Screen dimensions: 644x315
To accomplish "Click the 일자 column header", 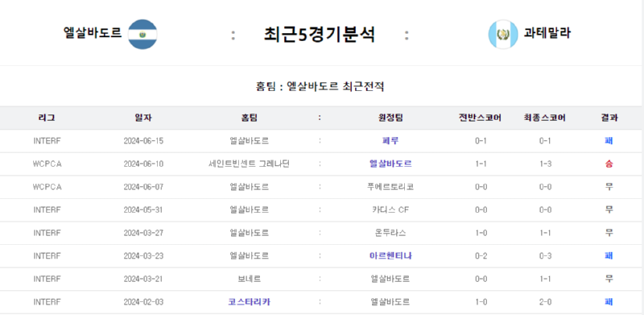I will tap(143, 118).
